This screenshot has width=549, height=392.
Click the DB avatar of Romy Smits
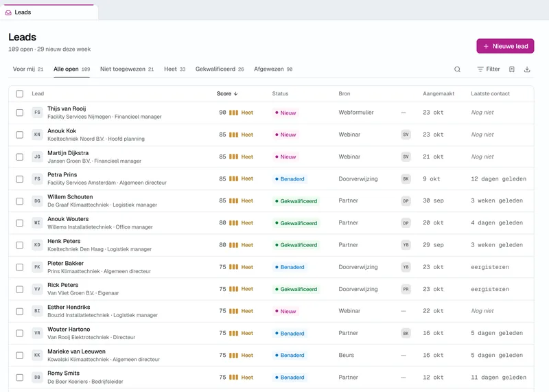coord(38,378)
